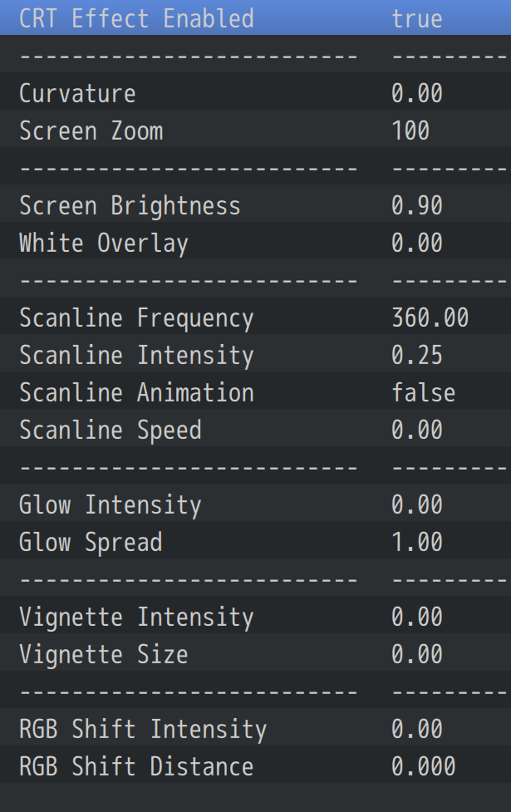The height and width of the screenshot is (812, 511).
Task: Click the Glow Spread value 1.00
Action: pos(417,542)
